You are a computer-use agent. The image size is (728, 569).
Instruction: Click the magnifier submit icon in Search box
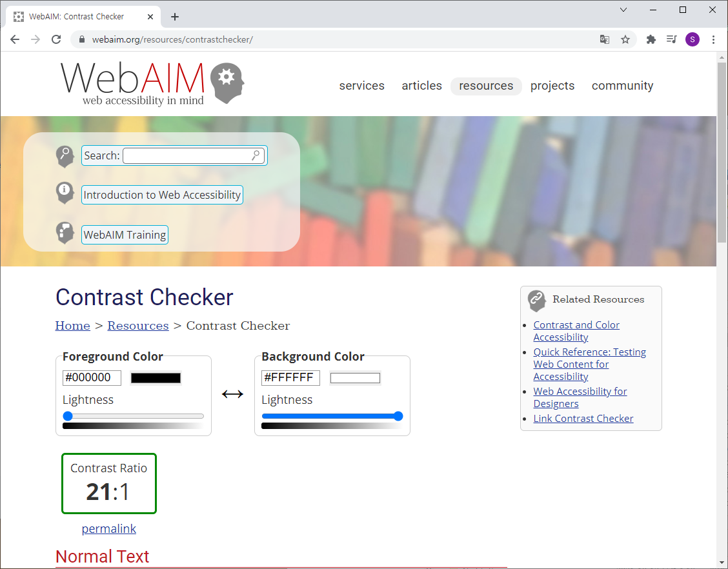(x=256, y=155)
